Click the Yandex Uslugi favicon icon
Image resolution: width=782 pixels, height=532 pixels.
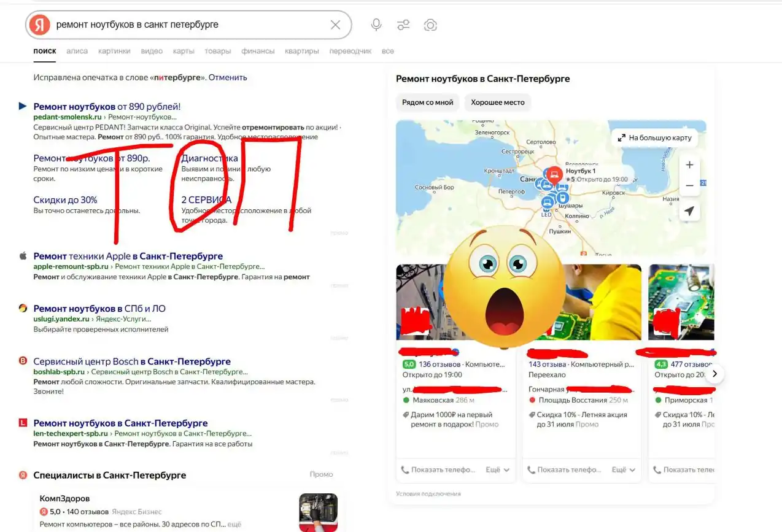(23, 308)
